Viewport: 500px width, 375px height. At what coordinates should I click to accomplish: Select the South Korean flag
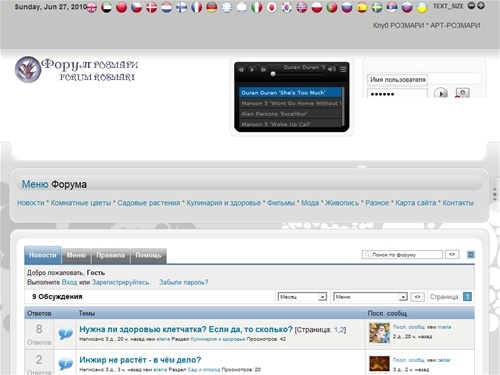tap(287, 7)
